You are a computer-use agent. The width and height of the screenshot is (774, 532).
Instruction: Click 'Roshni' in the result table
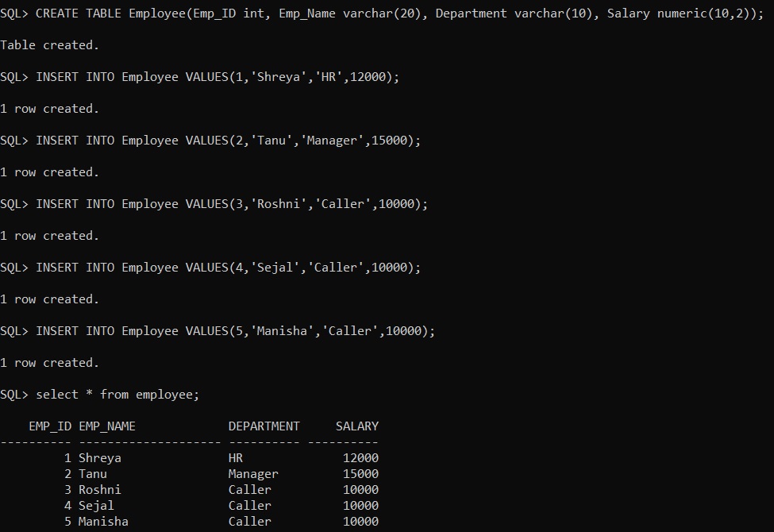(100, 489)
